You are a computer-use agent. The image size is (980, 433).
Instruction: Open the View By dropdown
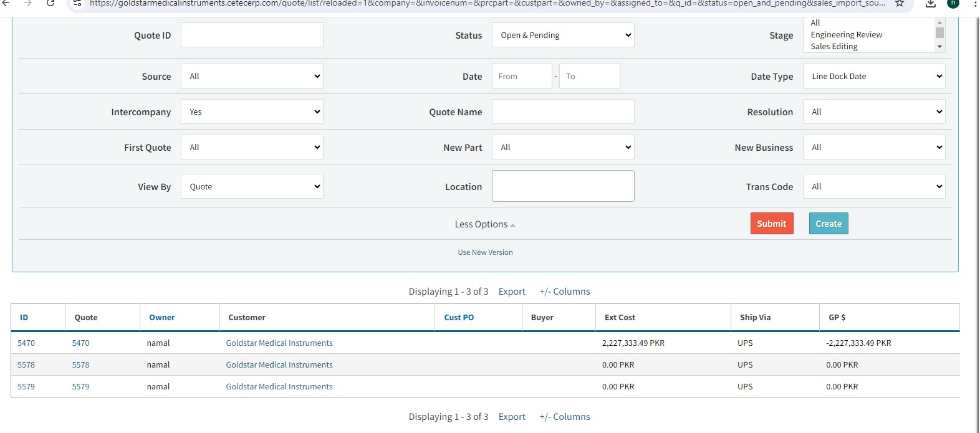pyautogui.click(x=252, y=186)
